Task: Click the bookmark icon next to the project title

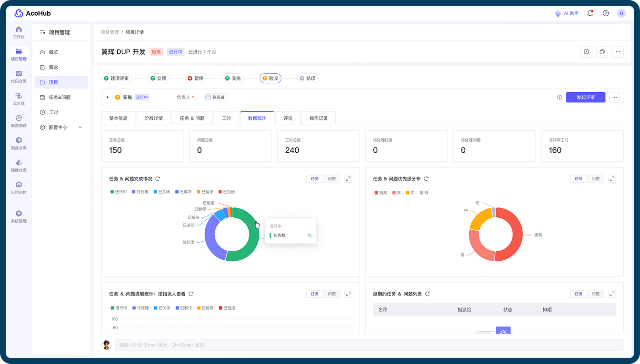Action: (x=587, y=52)
